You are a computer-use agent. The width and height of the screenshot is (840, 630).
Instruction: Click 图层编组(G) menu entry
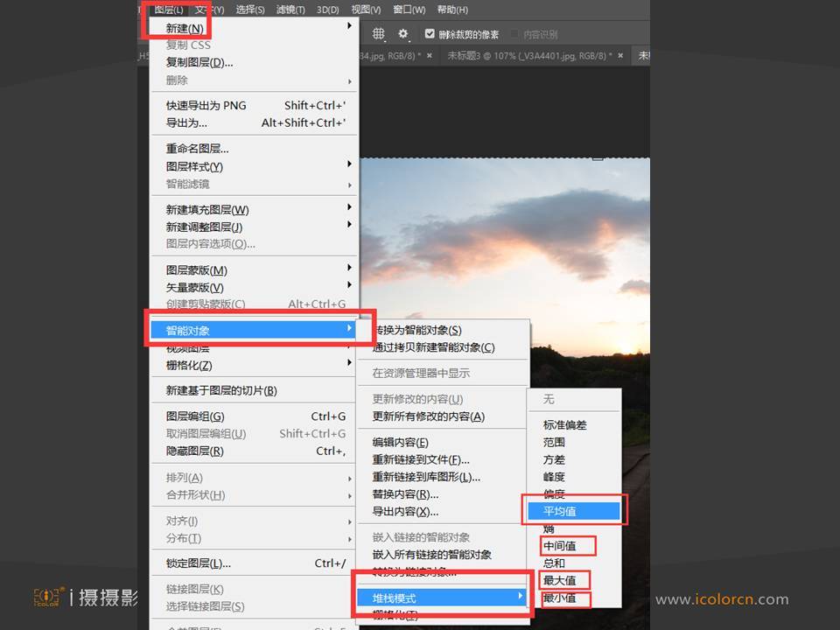195,416
